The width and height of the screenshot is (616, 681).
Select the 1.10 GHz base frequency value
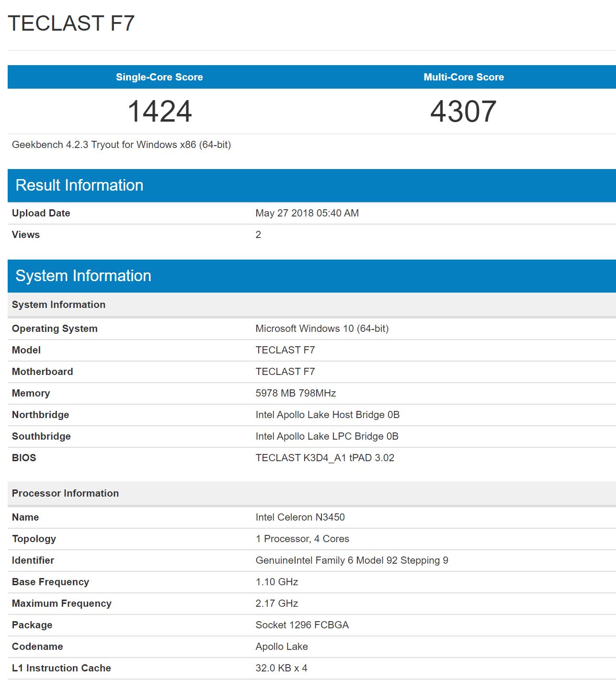click(x=277, y=582)
